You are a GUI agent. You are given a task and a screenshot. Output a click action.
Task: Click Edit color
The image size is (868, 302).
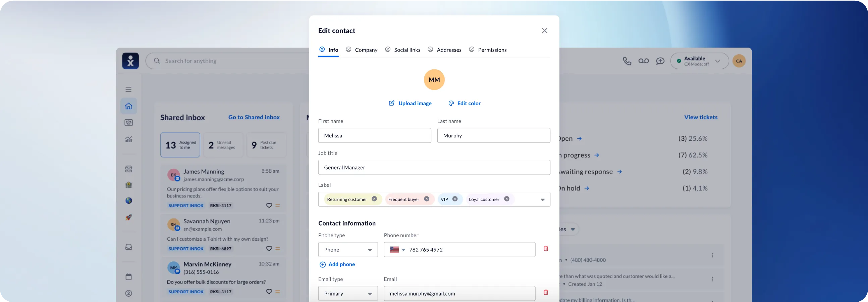pos(464,103)
